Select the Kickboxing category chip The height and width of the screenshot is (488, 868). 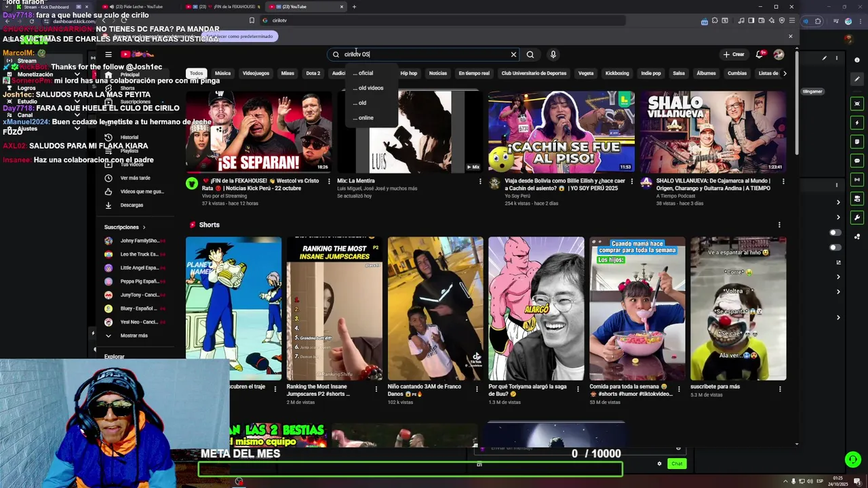click(617, 73)
